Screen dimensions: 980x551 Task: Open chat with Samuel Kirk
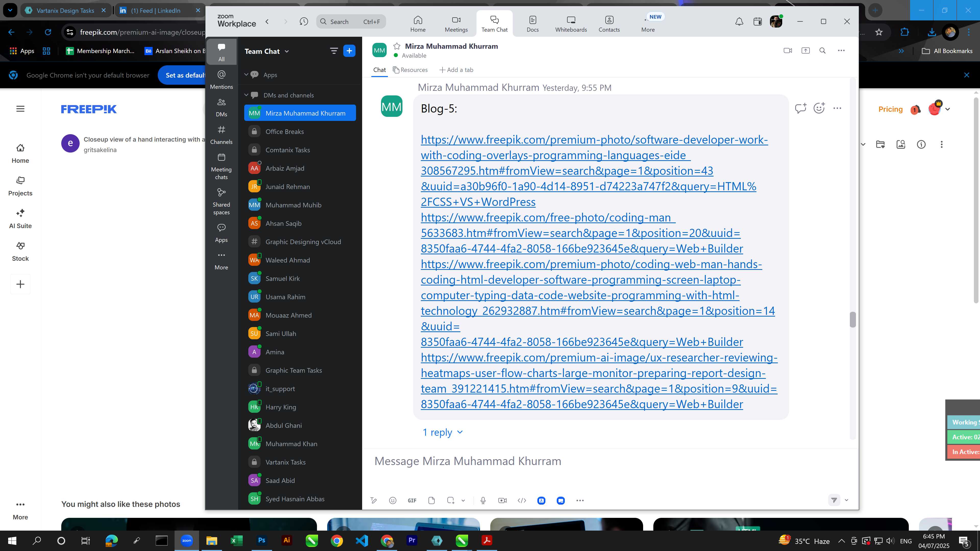click(300, 278)
